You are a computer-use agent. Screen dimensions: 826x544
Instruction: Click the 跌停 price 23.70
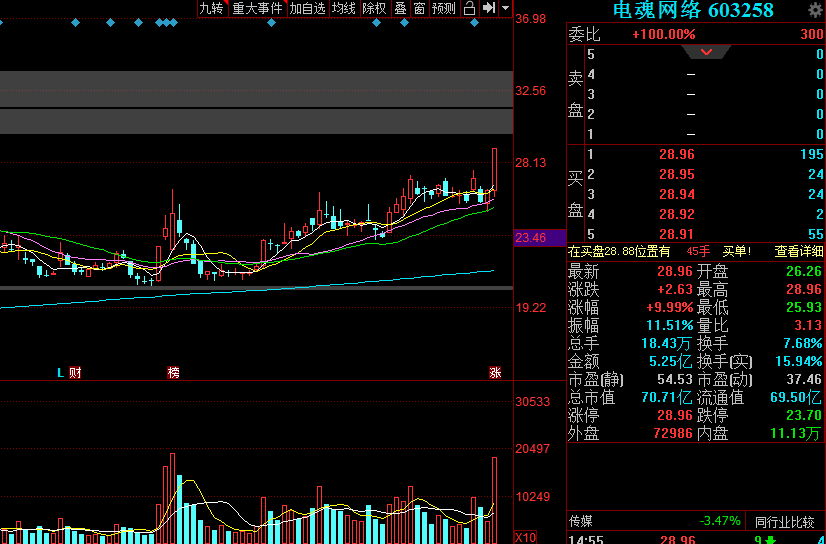[x=804, y=416]
